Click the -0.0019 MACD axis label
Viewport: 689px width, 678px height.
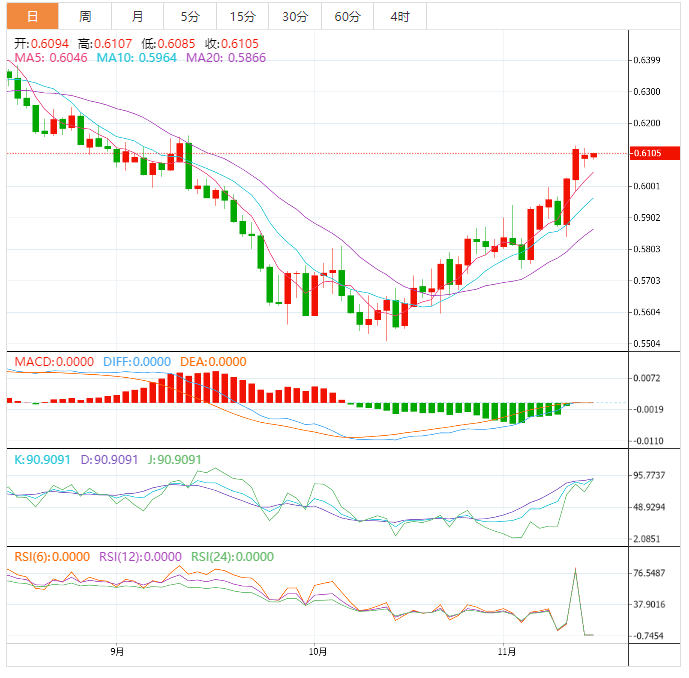(x=648, y=410)
